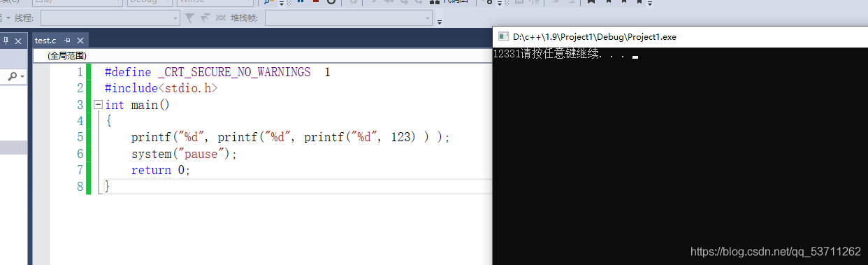This screenshot has height=265, width=868.
Task: Click the Project1.exe console window icon
Action: (x=503, y=37)
